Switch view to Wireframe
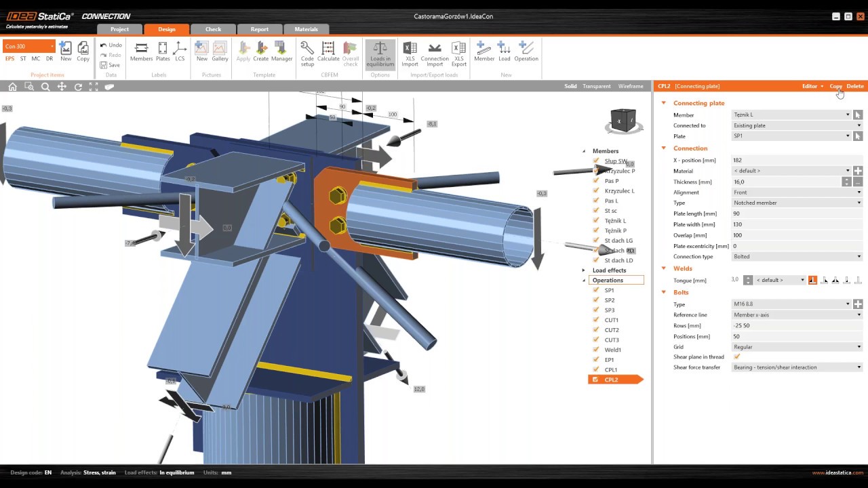Screen dimensions: 868x488 pos(631,86)
